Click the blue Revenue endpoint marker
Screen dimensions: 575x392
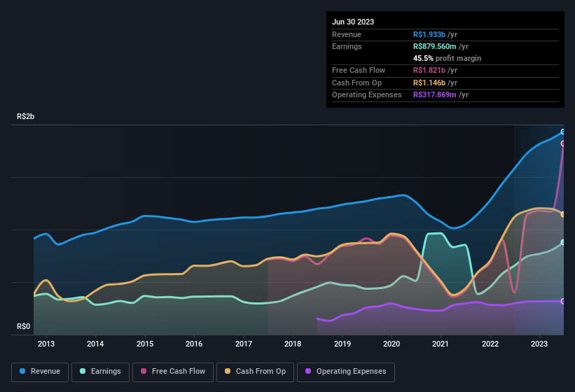(563, 132)
